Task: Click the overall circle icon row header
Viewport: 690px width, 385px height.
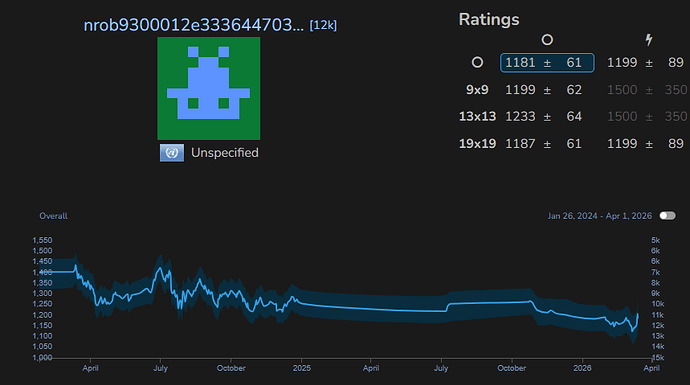Action: pos(477,62)
